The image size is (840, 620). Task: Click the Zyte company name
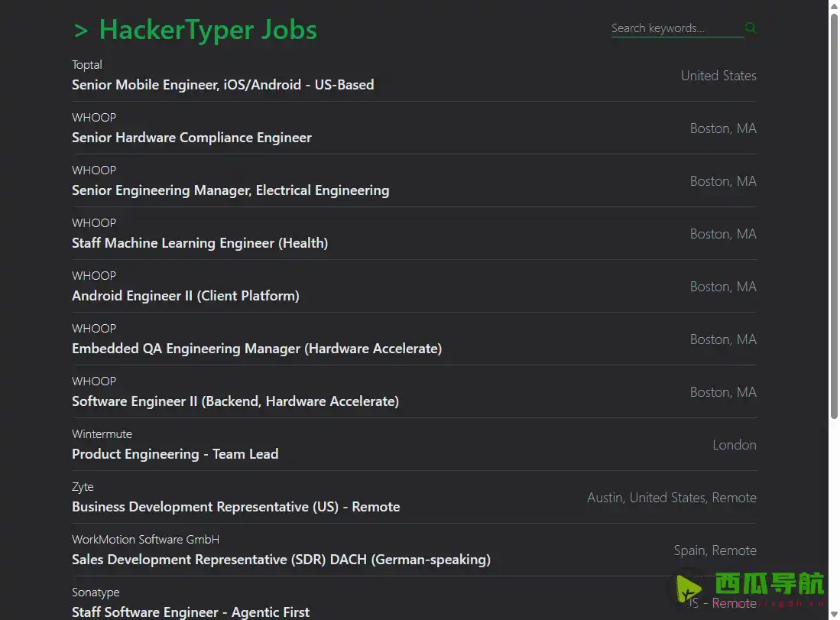coord(83,487)
